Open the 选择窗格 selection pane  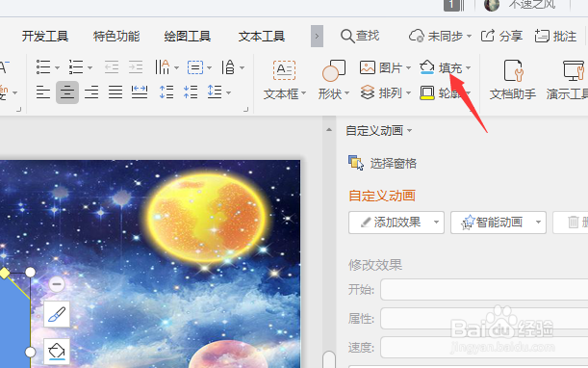coord(382,164)
